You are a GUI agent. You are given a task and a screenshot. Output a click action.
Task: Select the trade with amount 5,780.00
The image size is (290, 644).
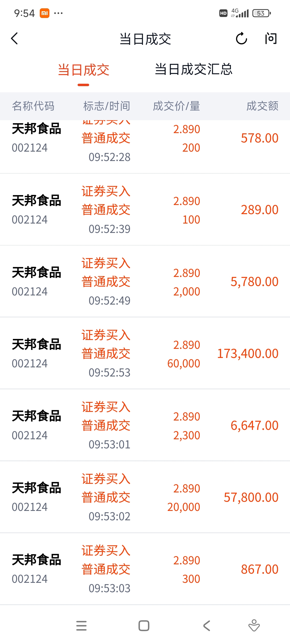145,281
